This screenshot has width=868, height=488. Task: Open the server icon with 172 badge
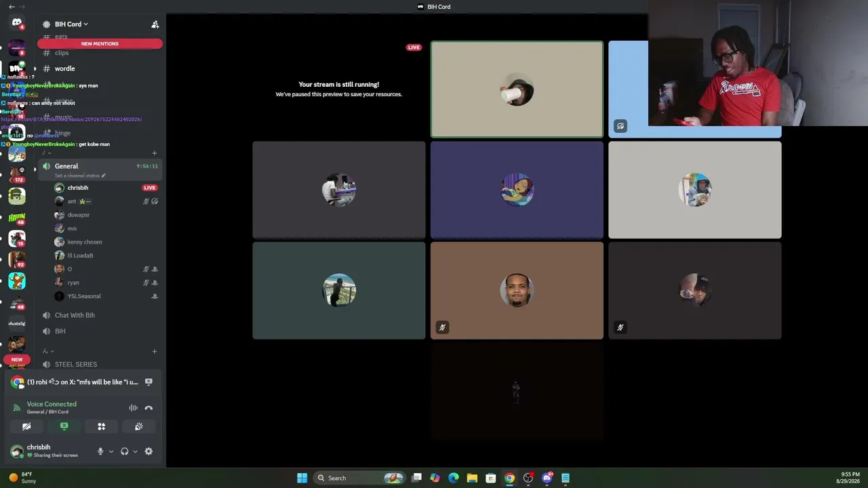tap(17, 176)
